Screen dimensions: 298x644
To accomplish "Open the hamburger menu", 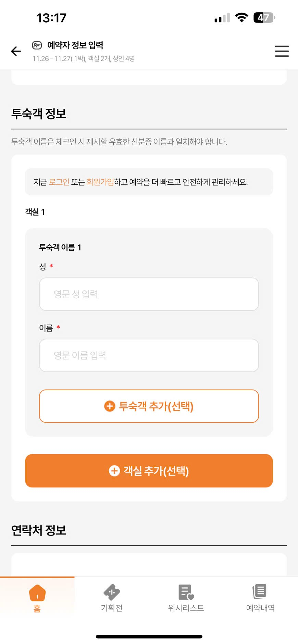I will point(282,51).
